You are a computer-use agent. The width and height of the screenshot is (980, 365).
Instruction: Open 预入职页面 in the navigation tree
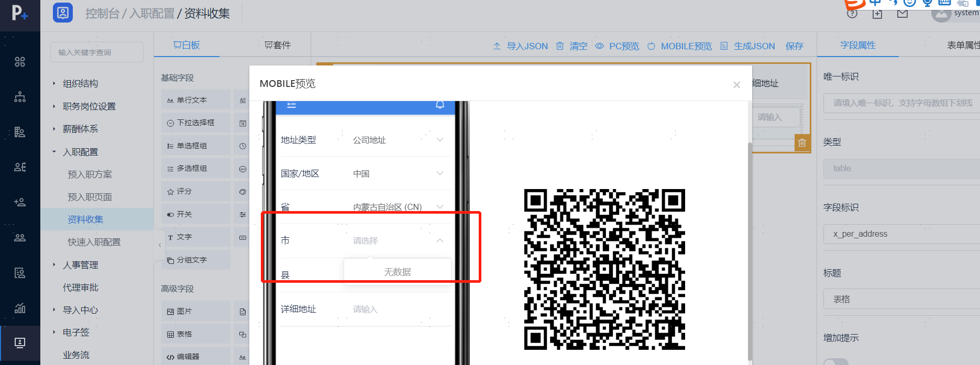point(90,197)
